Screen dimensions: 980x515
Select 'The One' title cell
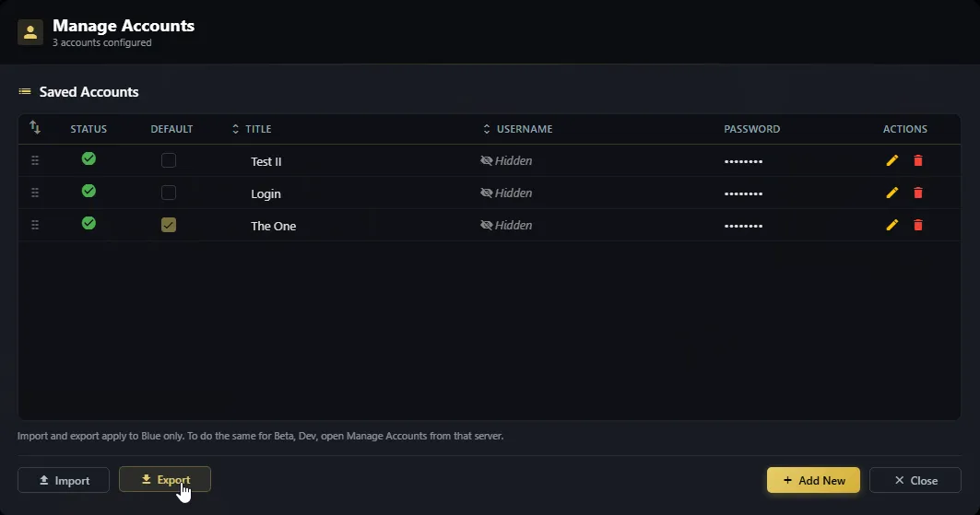pos(273,226)
